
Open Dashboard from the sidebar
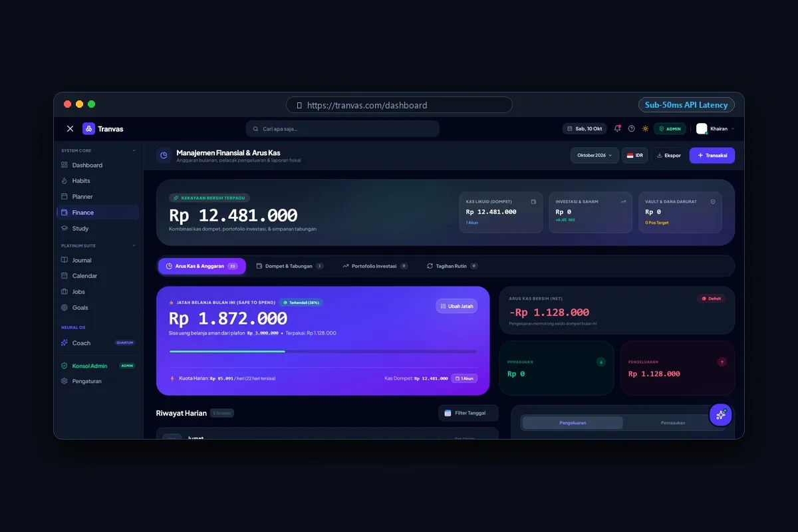97,165
